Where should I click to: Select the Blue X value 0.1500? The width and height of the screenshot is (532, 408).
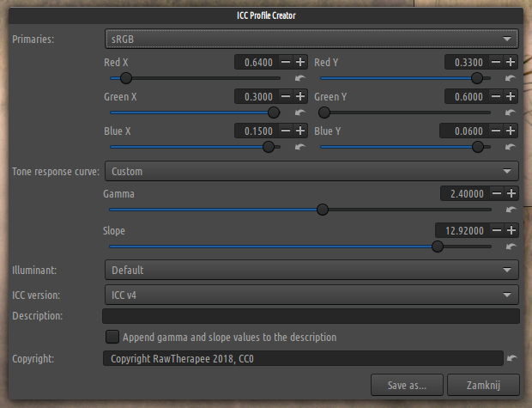(x=257, y=131)
